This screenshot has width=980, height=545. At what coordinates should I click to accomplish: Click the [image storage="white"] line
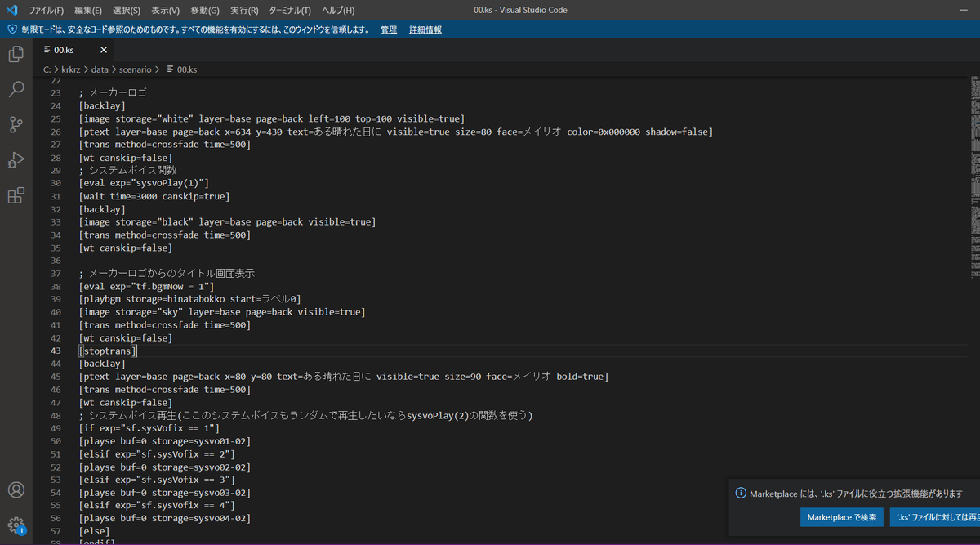pos(272,118)
